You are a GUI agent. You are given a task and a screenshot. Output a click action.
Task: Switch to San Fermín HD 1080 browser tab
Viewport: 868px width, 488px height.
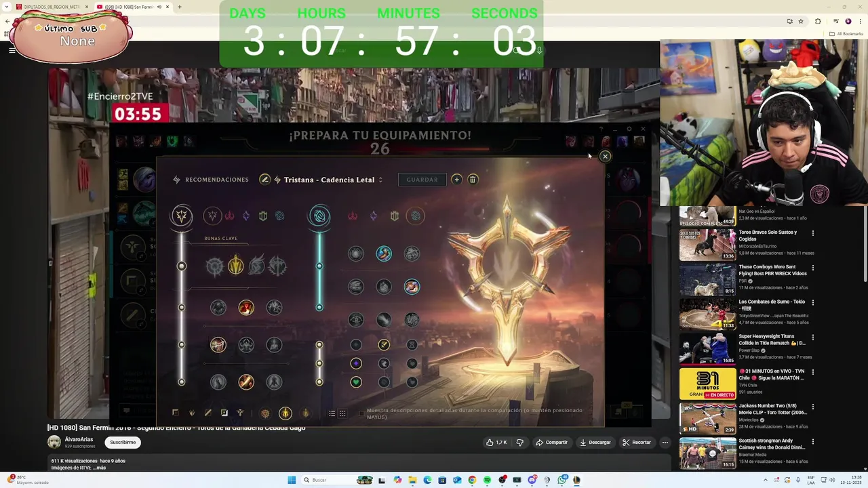click(x=132, y=7)
